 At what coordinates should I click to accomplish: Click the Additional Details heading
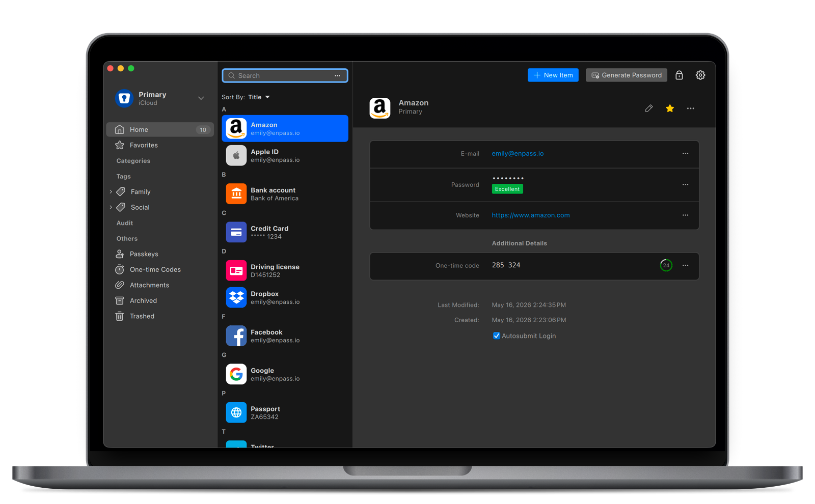pyautogui.click(x=519, y=243)
